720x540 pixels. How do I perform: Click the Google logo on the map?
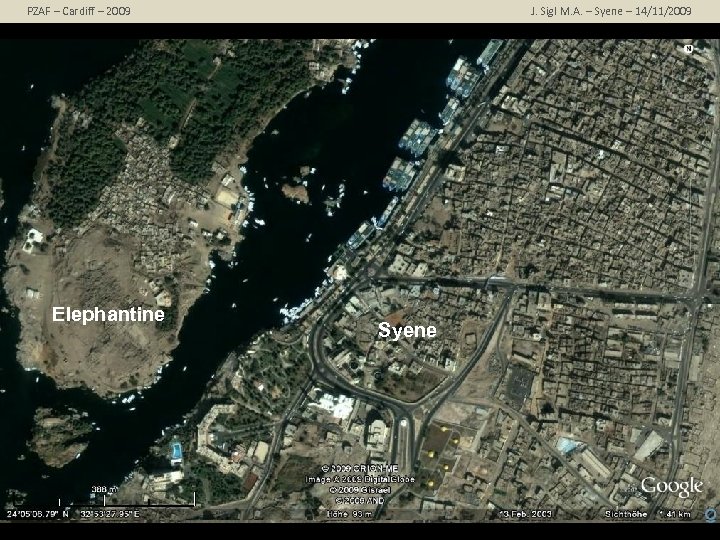click(x=672, y=488)
